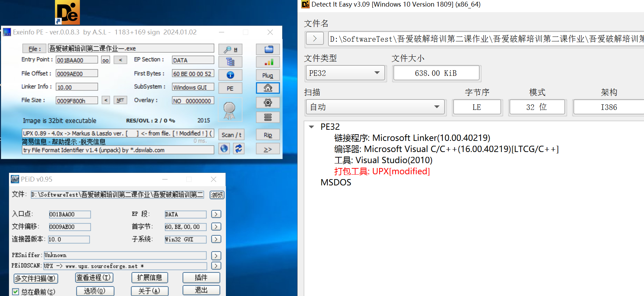The height and width of the screenshot is (296, 644).
Task: Click the Scan / t button
Action: pos(231,135)
